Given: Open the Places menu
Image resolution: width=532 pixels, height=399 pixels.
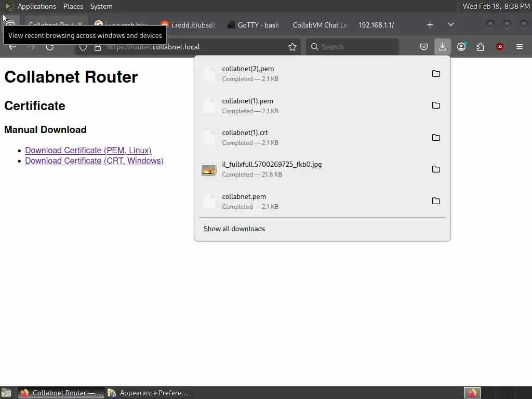Looking at the screenshot, I should [x=73, y=6].
